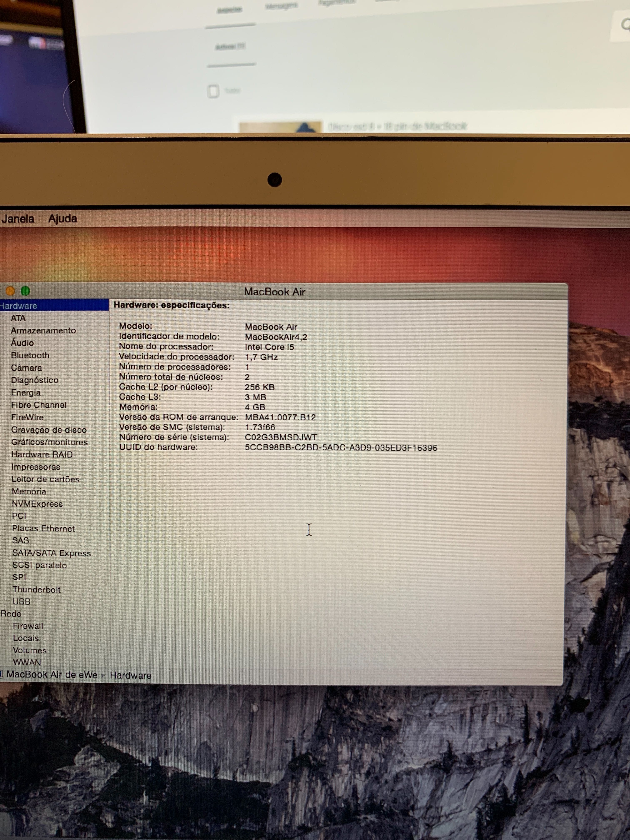Open Diagnóstico in the sidebar

click(35, 380)
